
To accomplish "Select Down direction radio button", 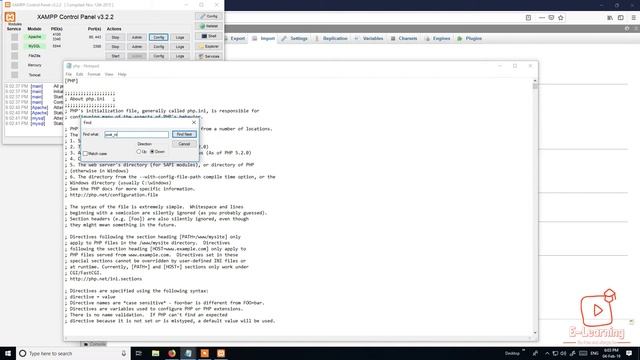I will [152, 151].
